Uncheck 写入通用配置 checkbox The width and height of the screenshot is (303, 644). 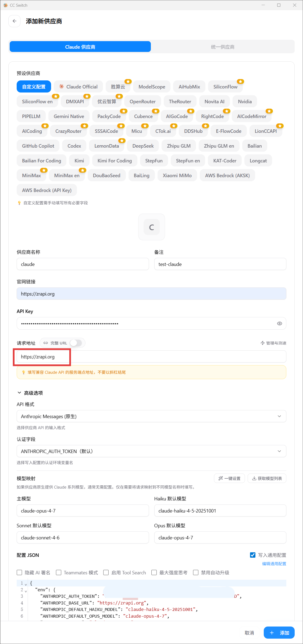[253, 555]
